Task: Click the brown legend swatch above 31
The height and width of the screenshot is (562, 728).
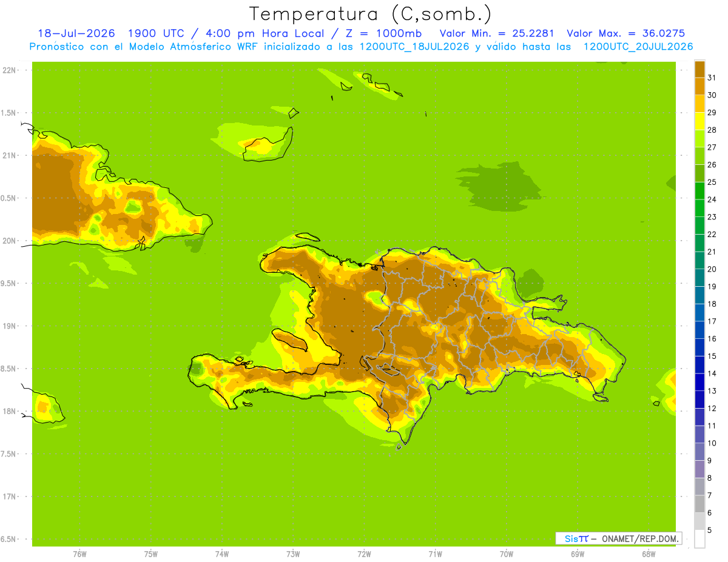Action: [699, 69]
